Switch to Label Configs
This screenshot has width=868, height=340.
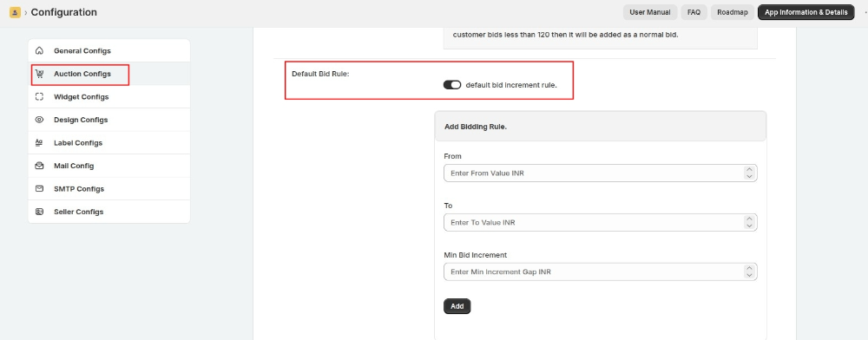pyautogui.click(x=109, y=142)
